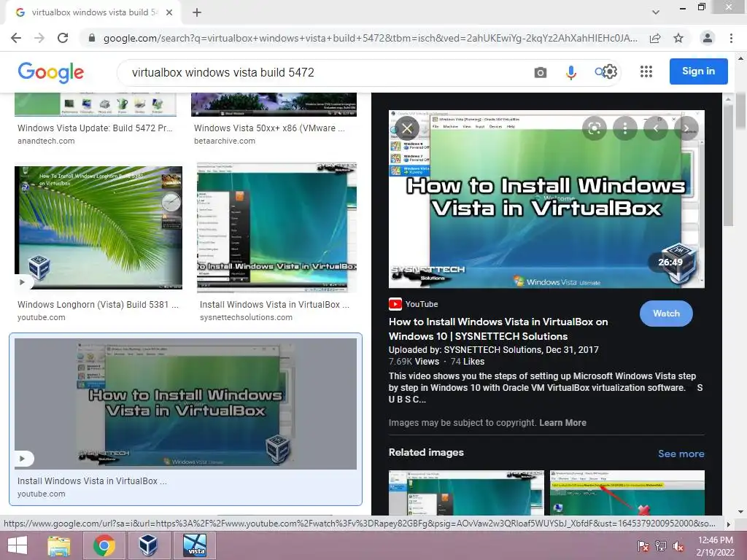Image resolution: width=747 pixels, height=560 pixels.
Task: Close the virtualbox windows vista tab
Action: [169, 12]
